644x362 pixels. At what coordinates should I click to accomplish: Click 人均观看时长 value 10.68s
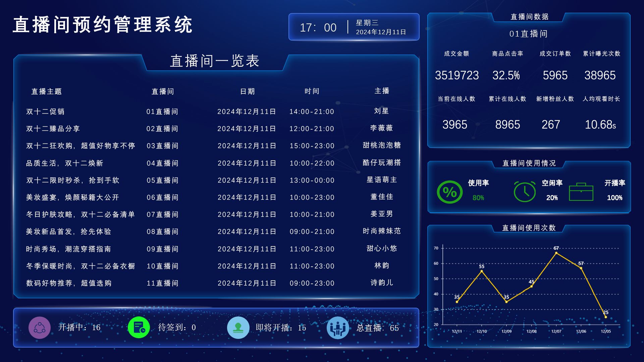coord(600,125)
